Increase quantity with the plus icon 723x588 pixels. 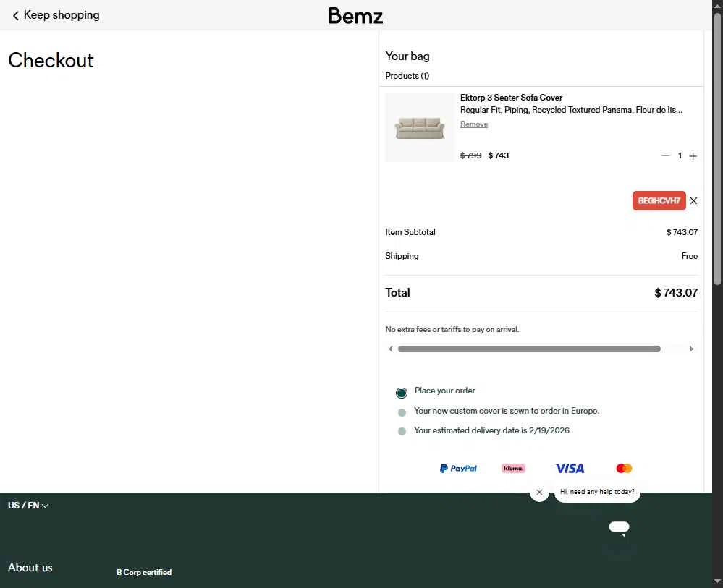coord(693,156)
